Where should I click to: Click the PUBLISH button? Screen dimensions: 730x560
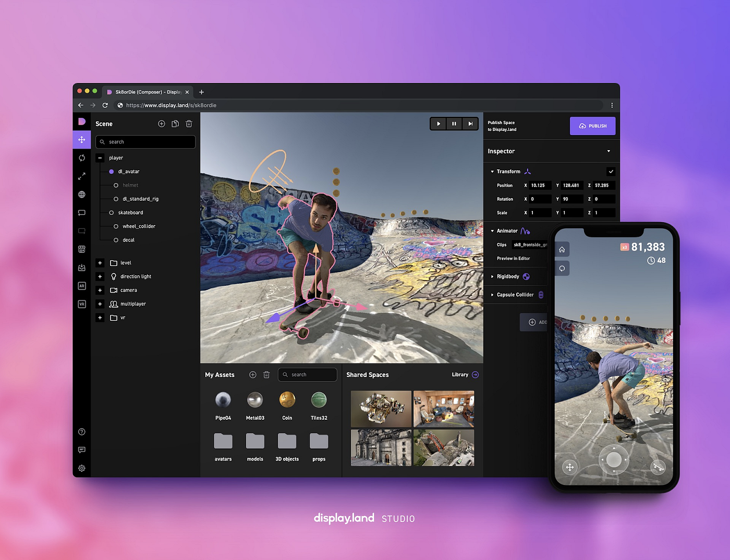(x=592, y=126)
